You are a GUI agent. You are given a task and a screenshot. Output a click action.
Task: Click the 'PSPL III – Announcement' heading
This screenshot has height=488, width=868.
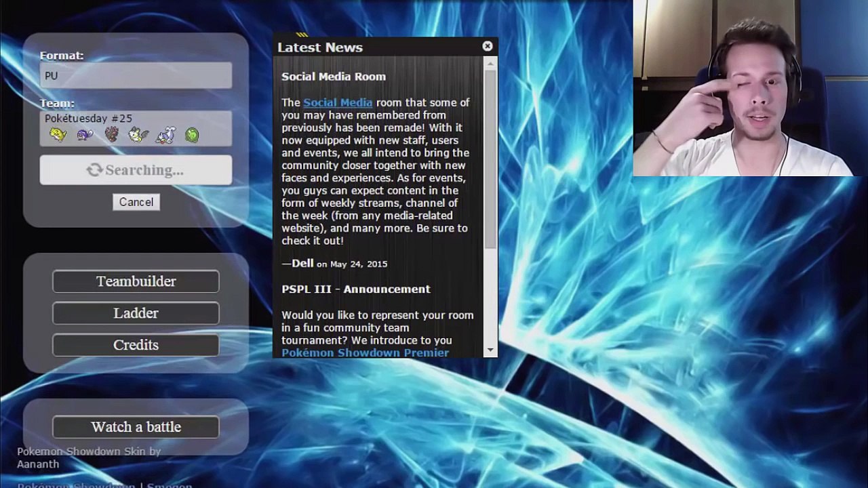tap(356, 289)
